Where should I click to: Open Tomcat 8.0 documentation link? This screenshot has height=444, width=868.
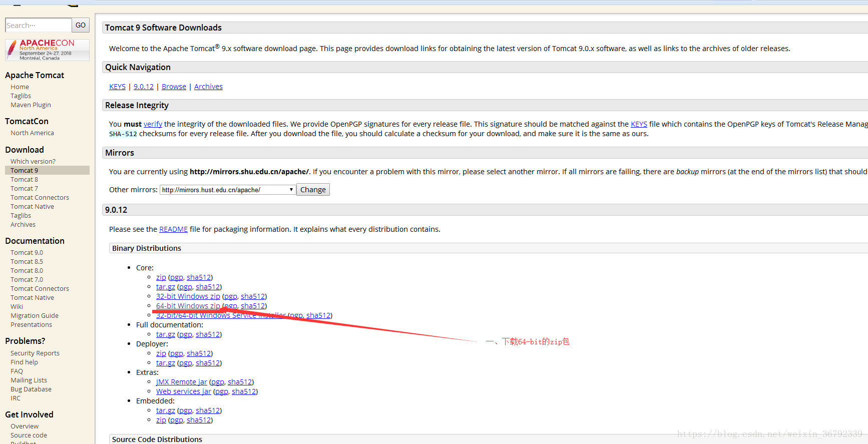click(x=27, y=270)
